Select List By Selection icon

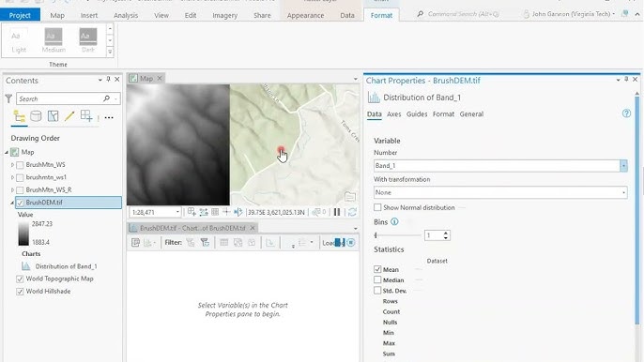tap(53, 116)
